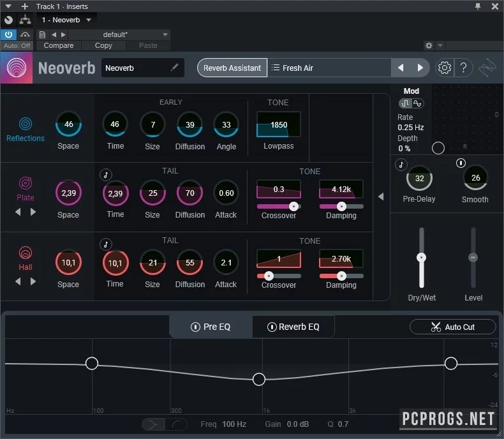The height and width of the screenshot is (439, 504).
Task: Edit the preset name with pencil icon
Action: (x=175, y=67)
